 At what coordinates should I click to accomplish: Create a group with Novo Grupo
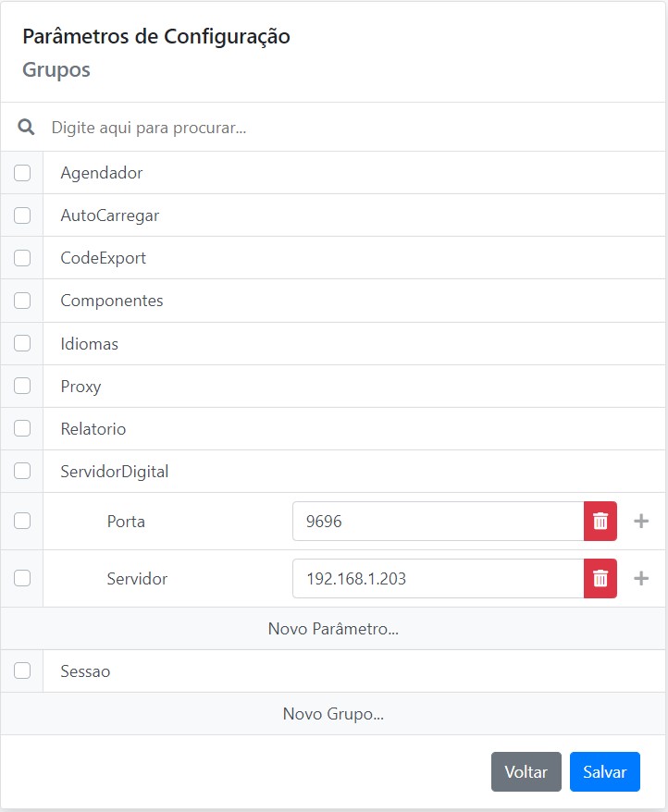pyautogui.click(x=333, y=714)
